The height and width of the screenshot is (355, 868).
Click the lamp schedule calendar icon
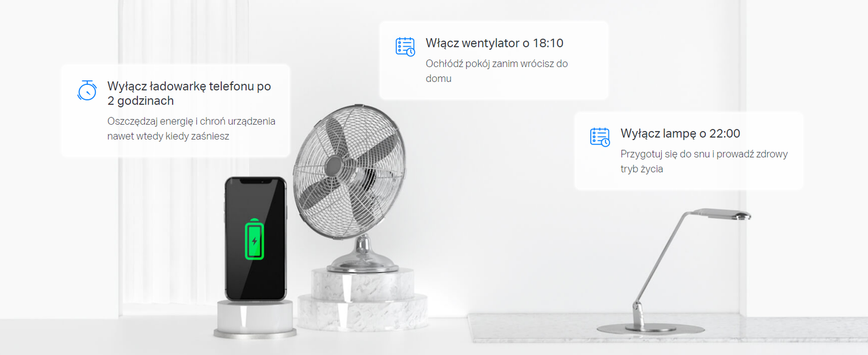600,137
